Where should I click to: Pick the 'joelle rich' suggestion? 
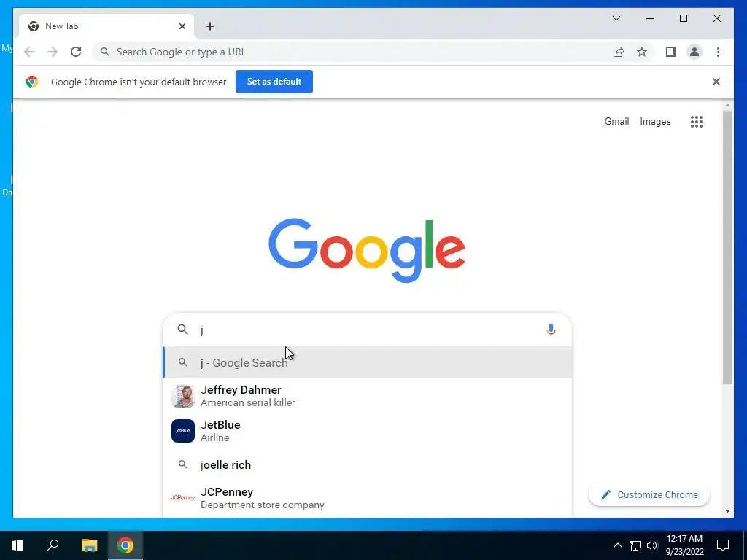pos(367,464)
